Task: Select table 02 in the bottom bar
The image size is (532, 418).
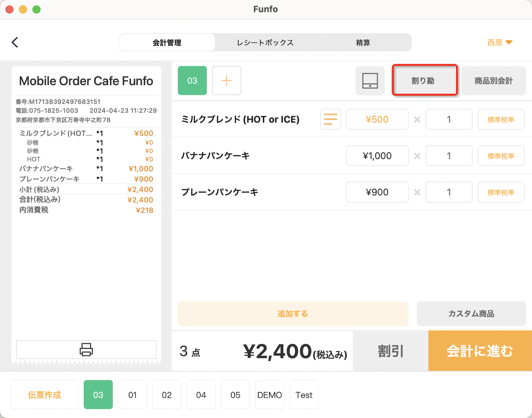Action: tap(167, 395)
